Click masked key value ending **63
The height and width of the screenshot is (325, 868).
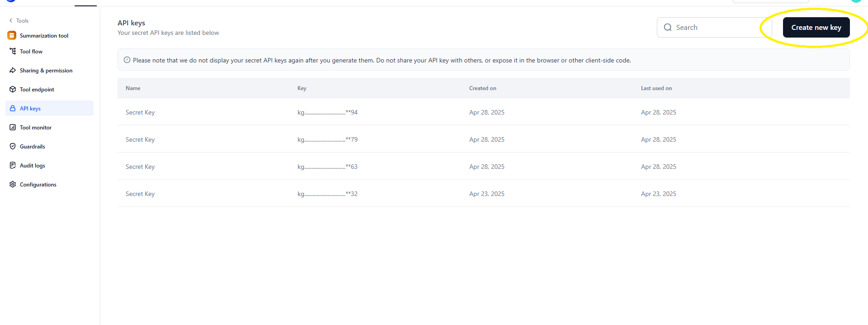pyautogui.click(x=327, y=167)
